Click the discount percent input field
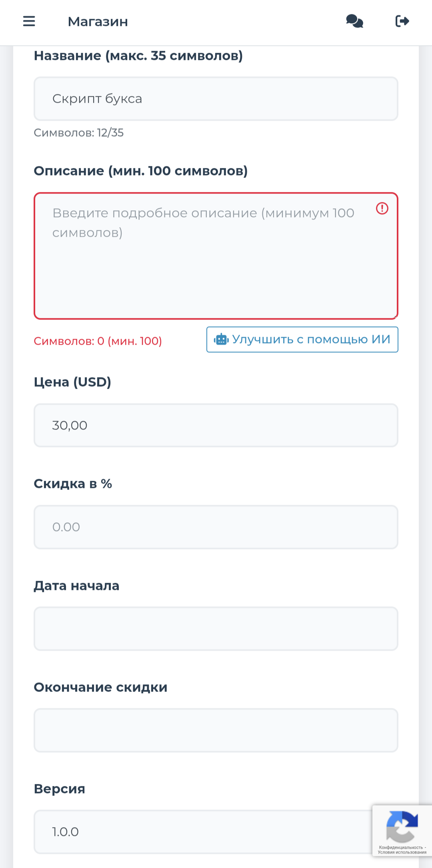Image resolution: width=432 pixels, height=868 pixels. [x=216, y=527]
